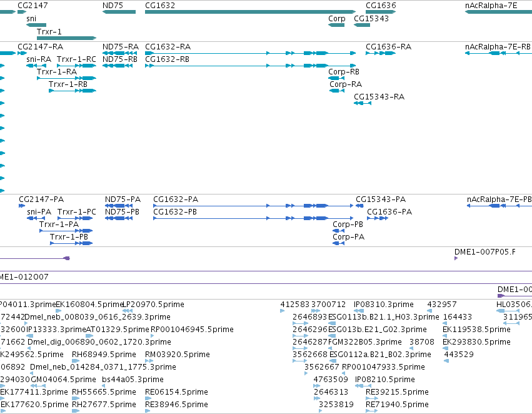Select the nAcRalpha-7E-PB protein label
The image size is (532, 414).
coord(499,199)
